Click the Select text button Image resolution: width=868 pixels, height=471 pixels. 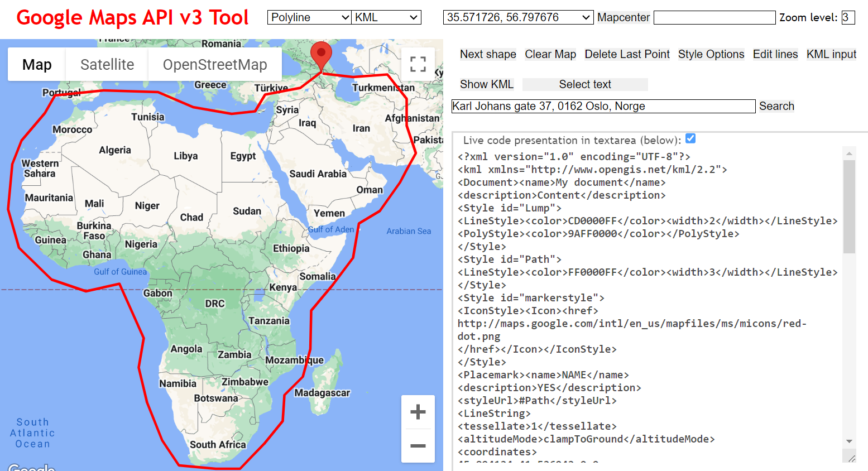tap(585, 84)
